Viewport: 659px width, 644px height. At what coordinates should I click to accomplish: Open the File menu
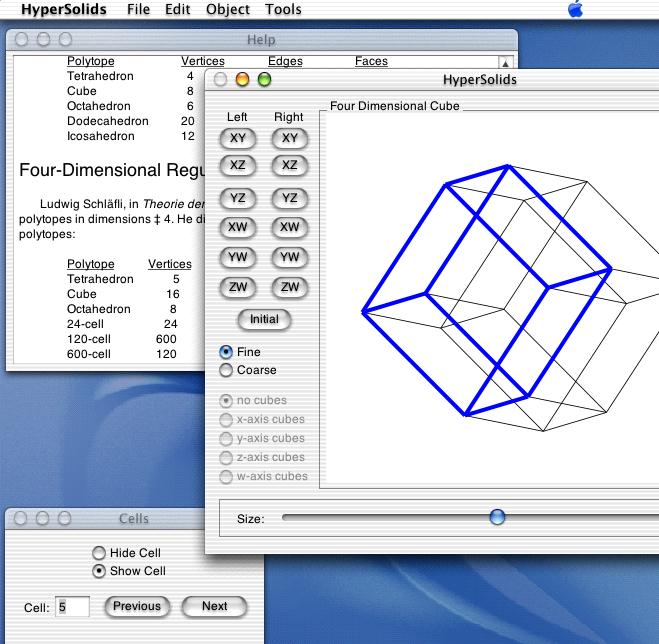tap(139, 10)
